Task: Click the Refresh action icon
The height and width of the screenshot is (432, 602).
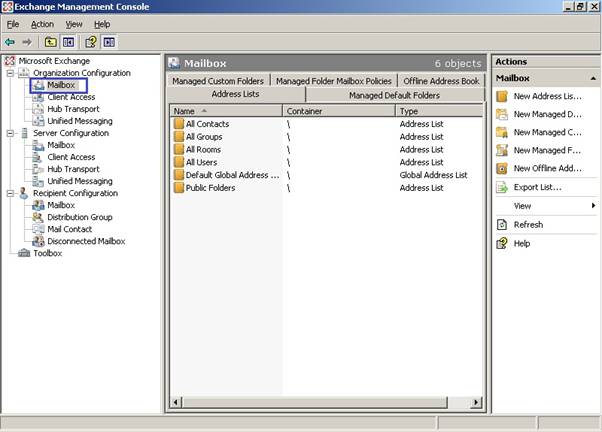Action: coord(502,225)
